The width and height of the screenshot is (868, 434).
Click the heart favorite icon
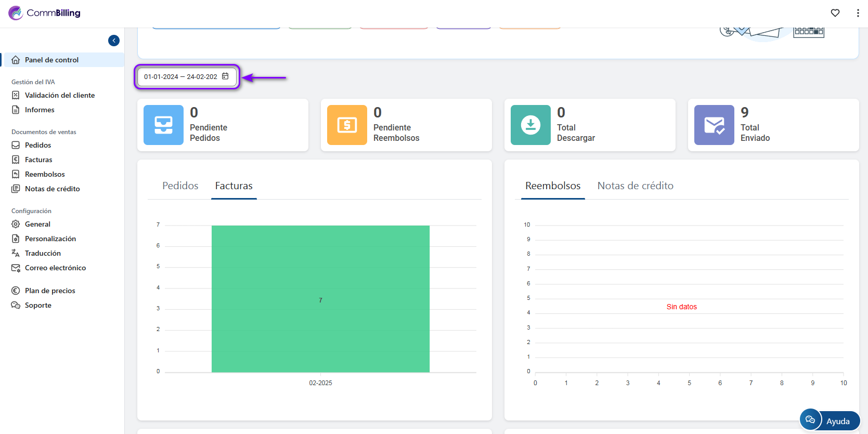pos(835,13)
